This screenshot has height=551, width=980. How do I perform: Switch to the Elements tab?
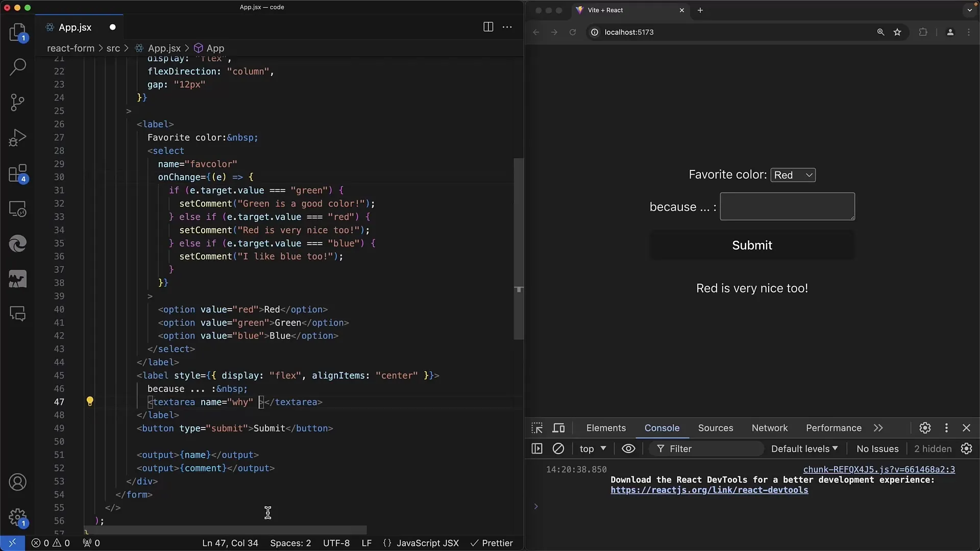tap(606, 428)
